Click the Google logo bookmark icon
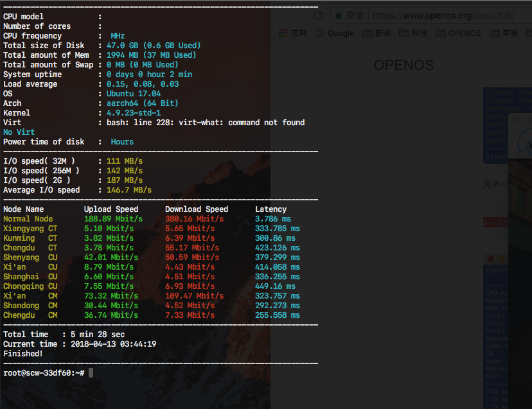This screenshot has width=532, height=409. (x=319, y=33)
